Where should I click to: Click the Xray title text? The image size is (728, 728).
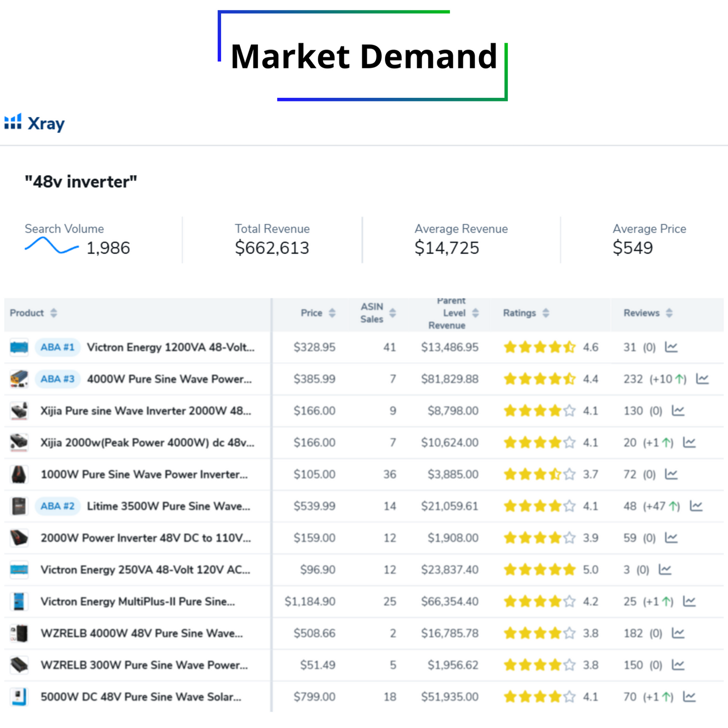(46, 123)
